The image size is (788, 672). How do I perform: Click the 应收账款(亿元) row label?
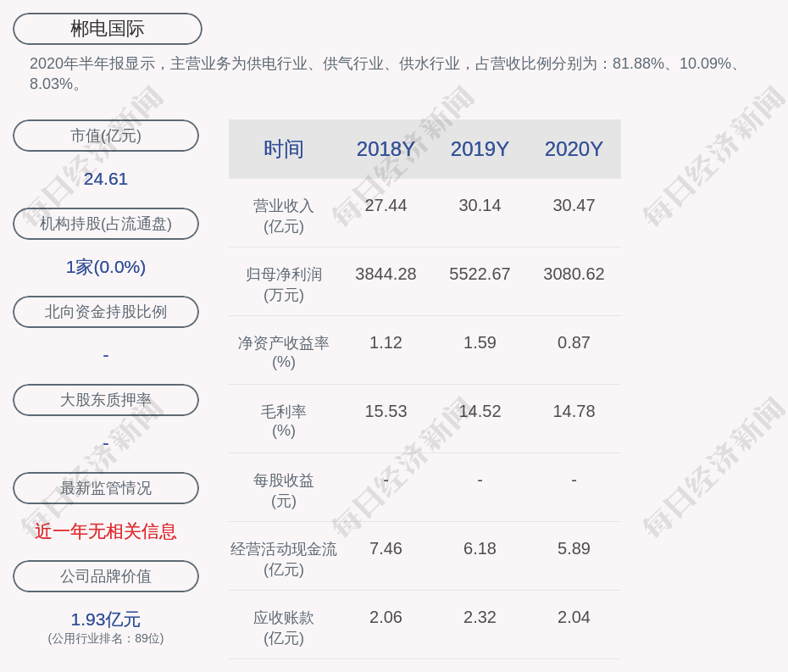tap(284, 628)
